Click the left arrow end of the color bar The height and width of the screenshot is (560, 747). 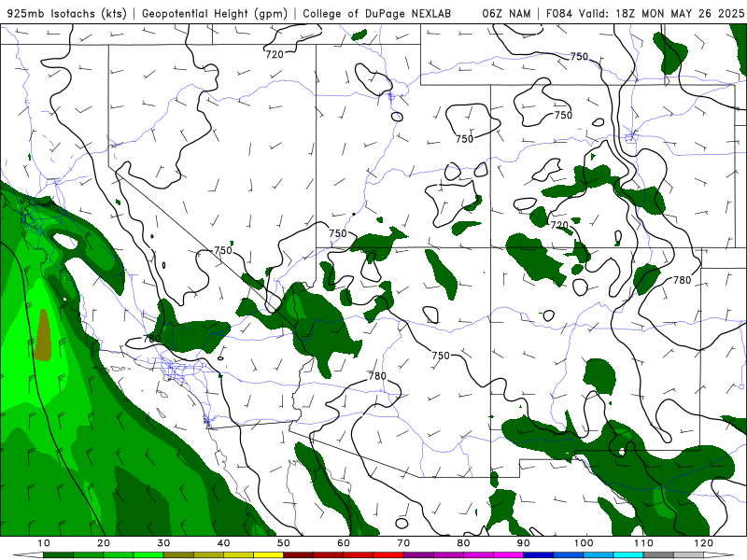coord(28,555)
